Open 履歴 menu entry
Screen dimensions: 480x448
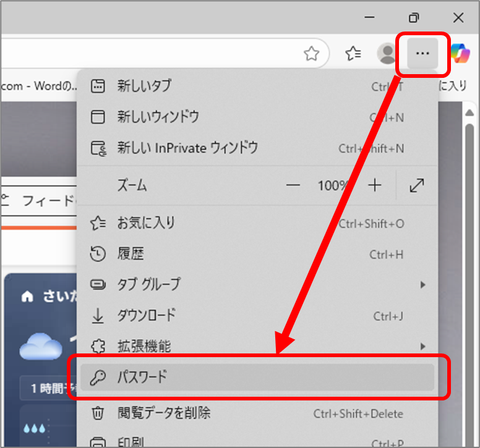point(257,254)
